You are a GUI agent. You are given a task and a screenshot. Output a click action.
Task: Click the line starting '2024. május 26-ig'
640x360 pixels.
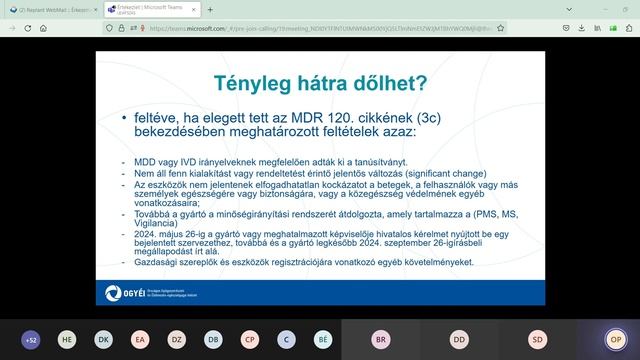point(321,234)
